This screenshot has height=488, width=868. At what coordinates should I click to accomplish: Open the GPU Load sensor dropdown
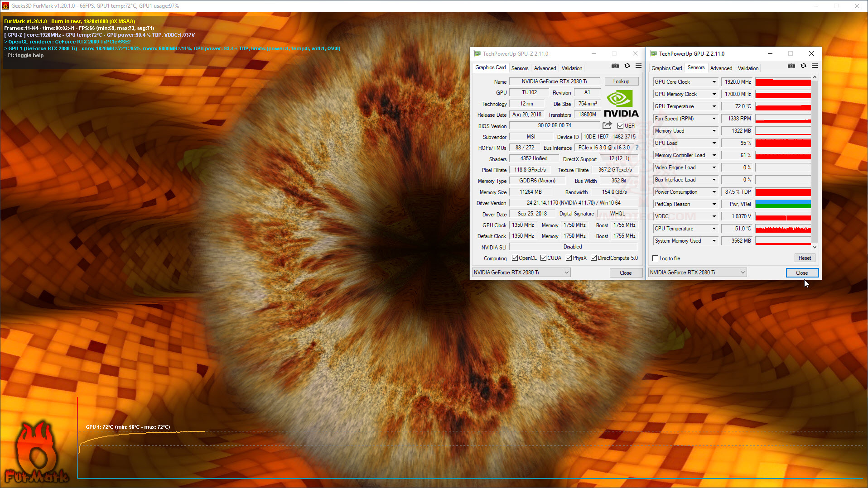click(714, 143)
